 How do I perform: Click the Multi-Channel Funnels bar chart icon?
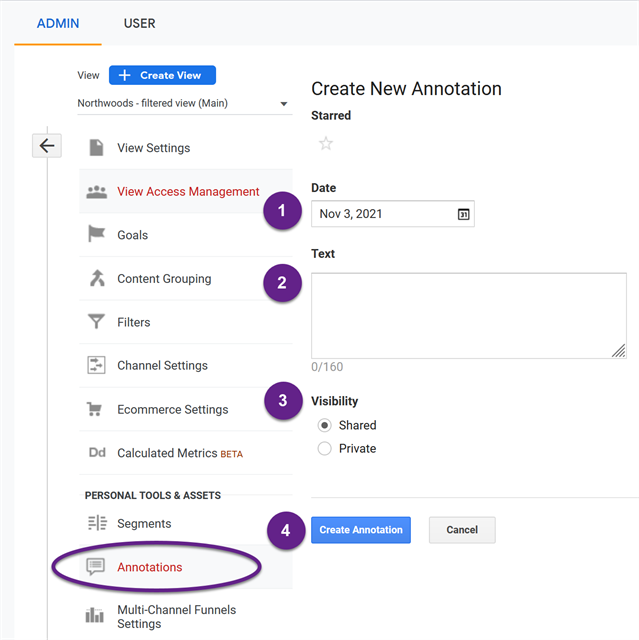(x=95, y=615)
